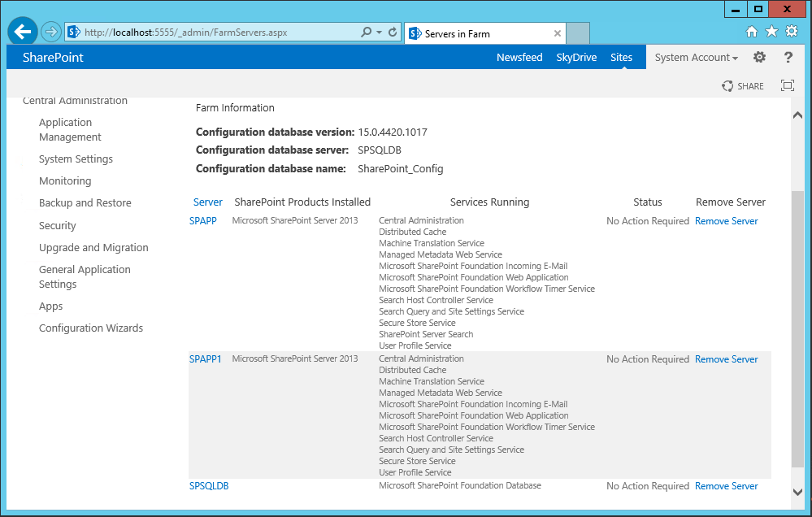Open SharePoint Help question mark
812x517 pixels.
[x=788, y=57]
